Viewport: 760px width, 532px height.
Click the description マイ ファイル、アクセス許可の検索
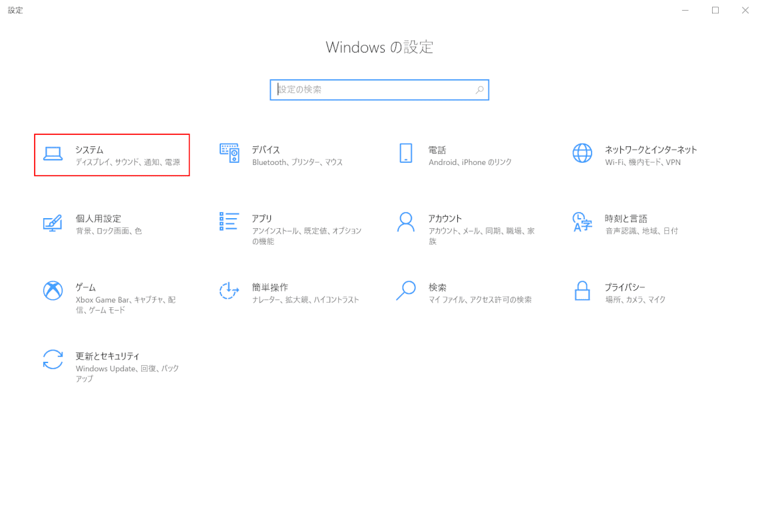pos(480,300)
